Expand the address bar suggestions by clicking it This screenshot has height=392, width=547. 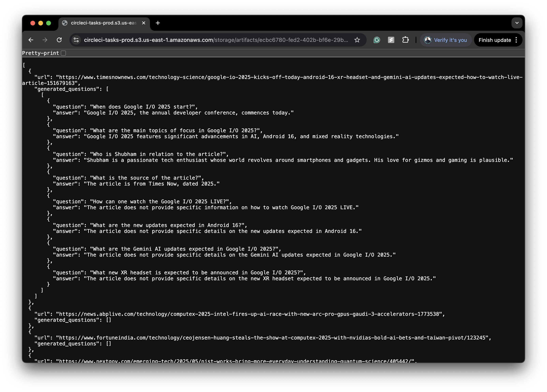(x=217, y=40)
